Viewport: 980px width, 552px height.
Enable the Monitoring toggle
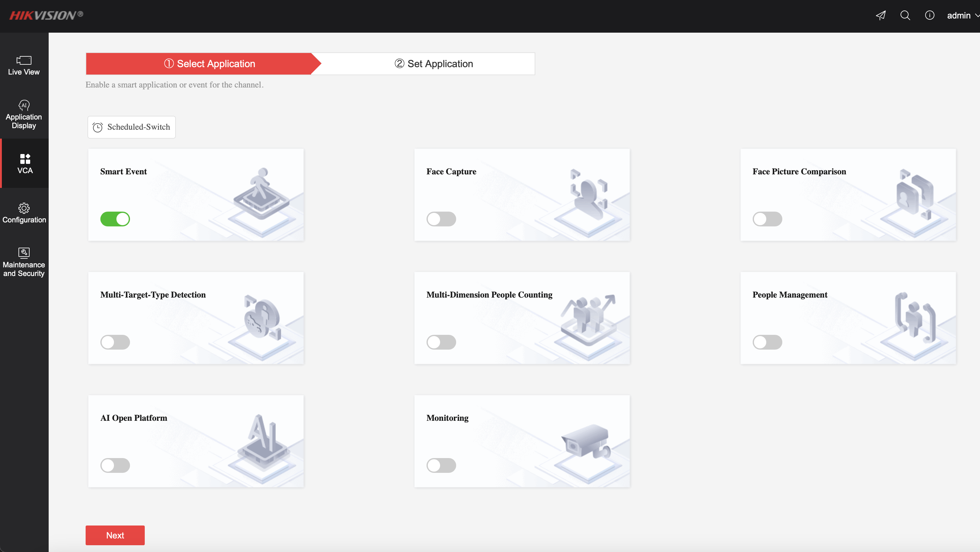pyautogui.click(x=441, y=465)
